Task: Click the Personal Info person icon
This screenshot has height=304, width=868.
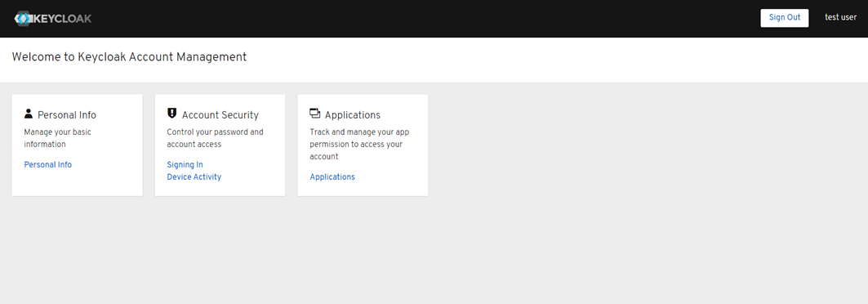Action: click(29, 114)
